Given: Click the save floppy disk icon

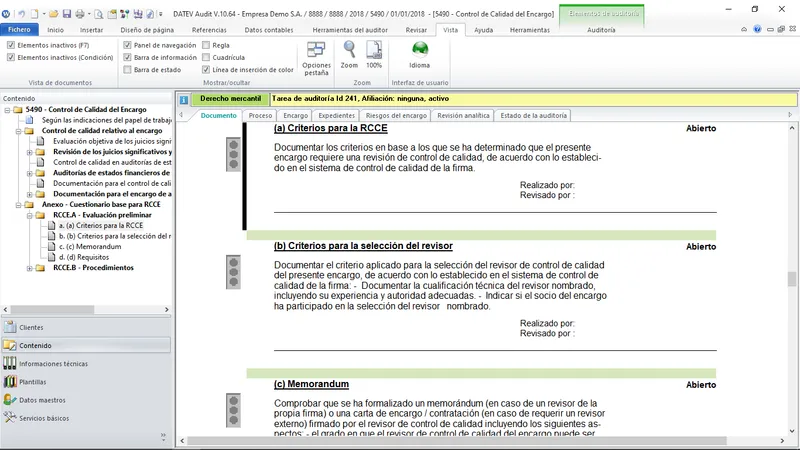Looking at the screenshot, I should tap(66, 14).
